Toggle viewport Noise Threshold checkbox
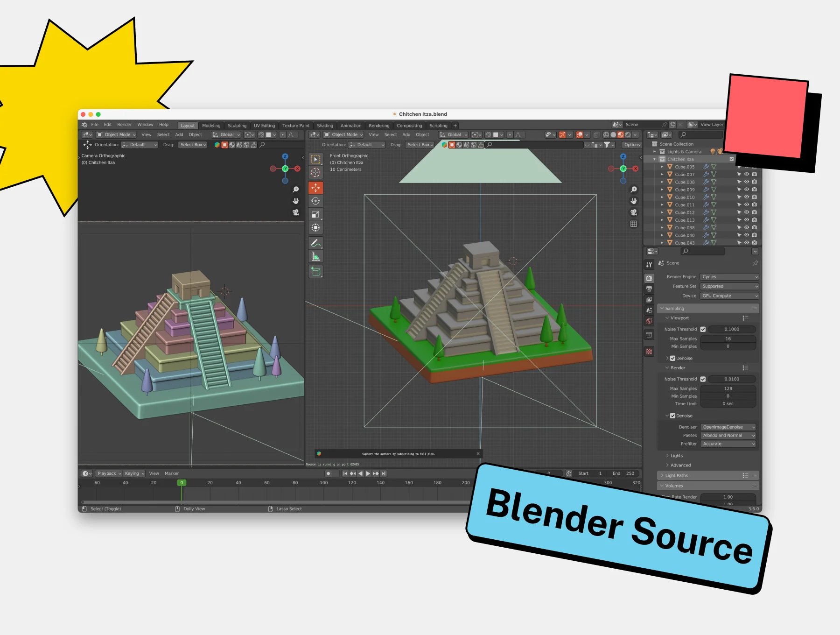 tap(703, 329)
